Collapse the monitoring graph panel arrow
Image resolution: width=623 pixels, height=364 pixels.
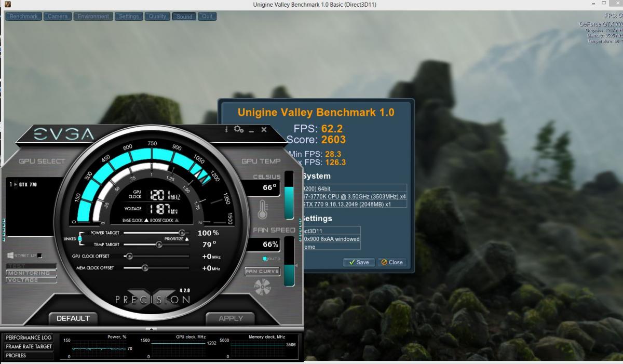pos(151,329)
